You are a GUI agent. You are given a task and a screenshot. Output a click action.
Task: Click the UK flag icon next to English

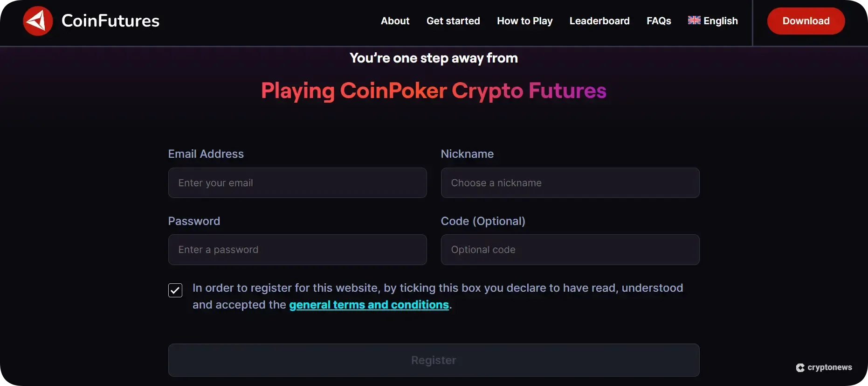pyautogui.click(x=694, y=20)
